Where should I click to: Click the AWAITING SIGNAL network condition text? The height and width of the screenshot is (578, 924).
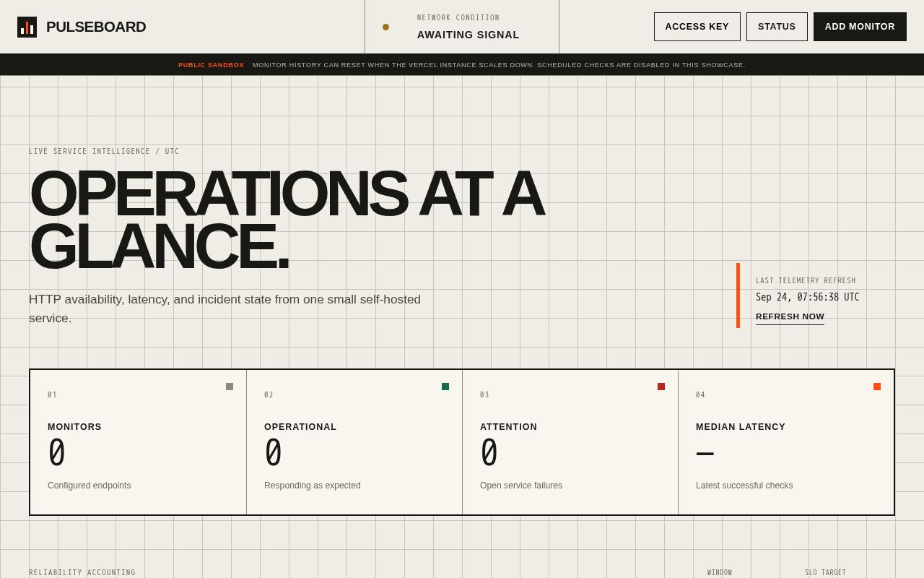coord(468,35)
